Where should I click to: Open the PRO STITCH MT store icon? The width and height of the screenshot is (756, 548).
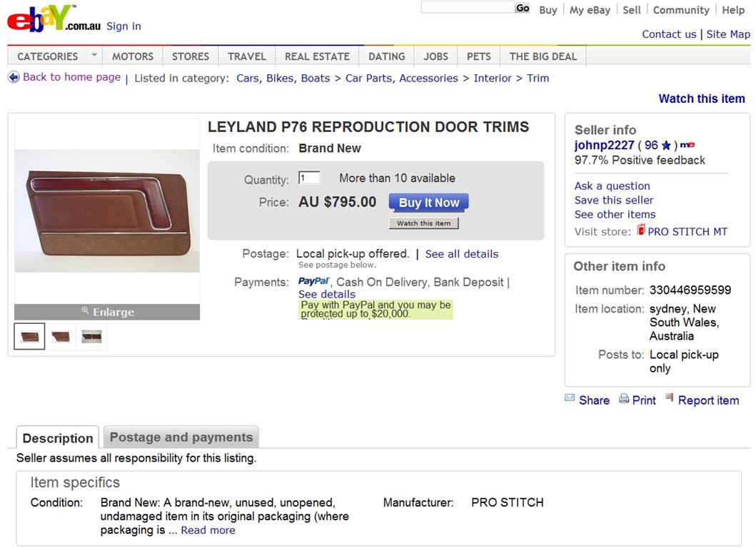641,230
